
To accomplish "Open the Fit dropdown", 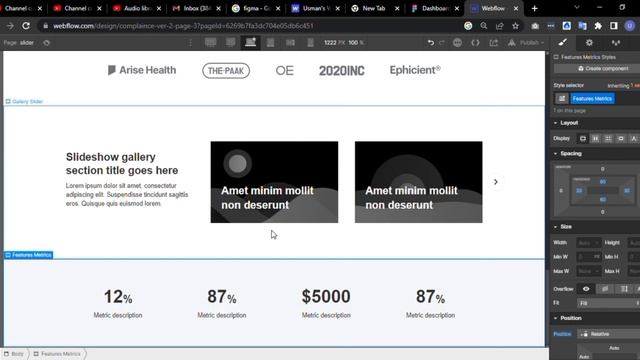I will 608,303.
